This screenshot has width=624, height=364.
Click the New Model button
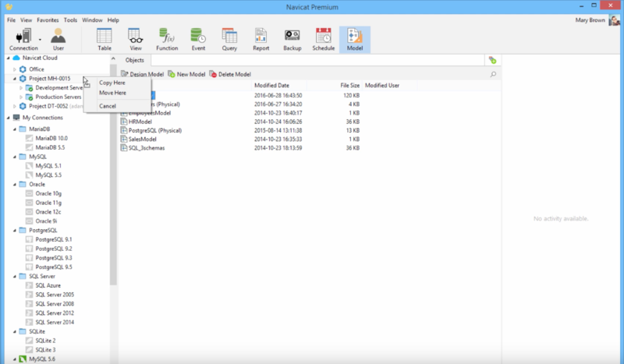tap(186, 74)
